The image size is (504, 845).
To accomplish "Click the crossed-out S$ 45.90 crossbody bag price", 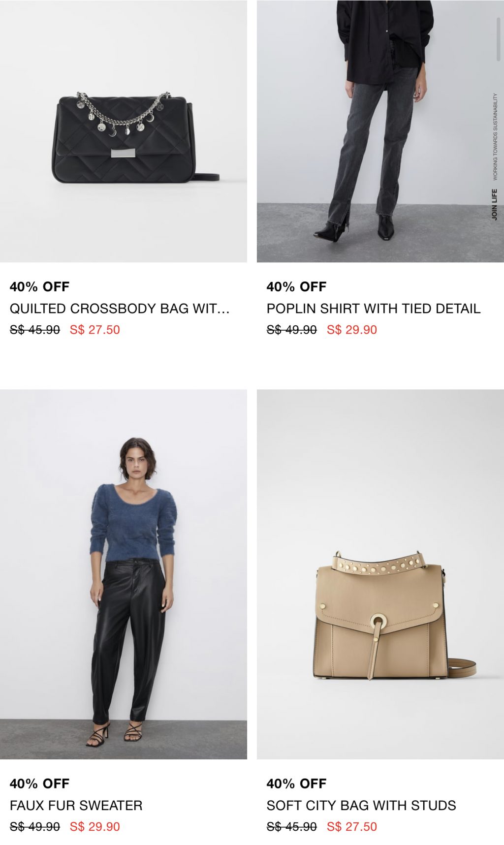I will click(35, 330).
